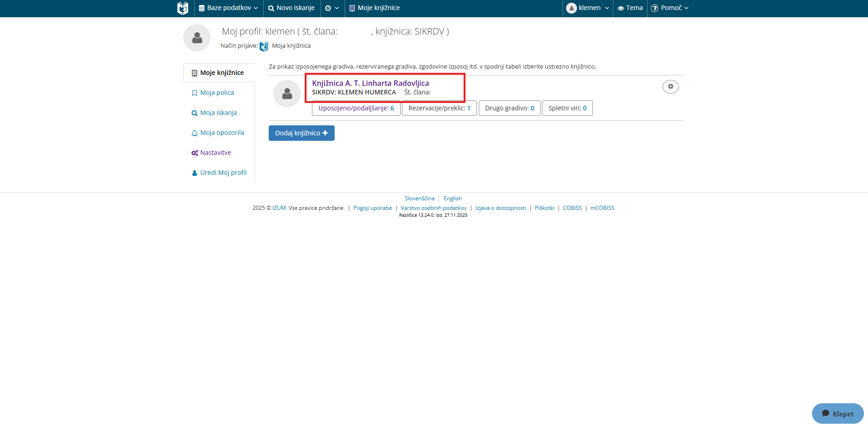Click the large profile avatar picture
The height and width of the screenshot is (431, 868).
tap(197, 38)
